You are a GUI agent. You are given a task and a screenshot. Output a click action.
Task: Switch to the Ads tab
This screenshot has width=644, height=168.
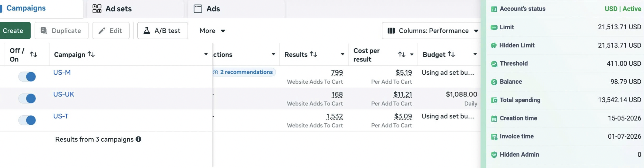click(207, 9)
